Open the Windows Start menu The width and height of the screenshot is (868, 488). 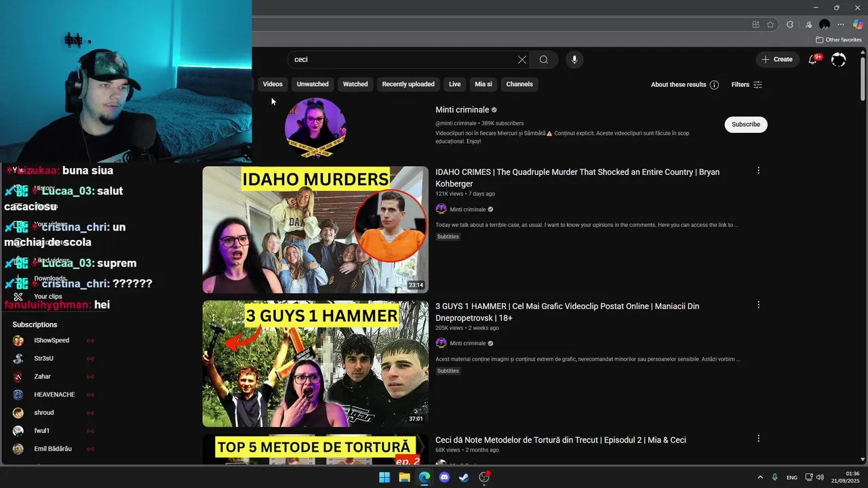(384, 477)
